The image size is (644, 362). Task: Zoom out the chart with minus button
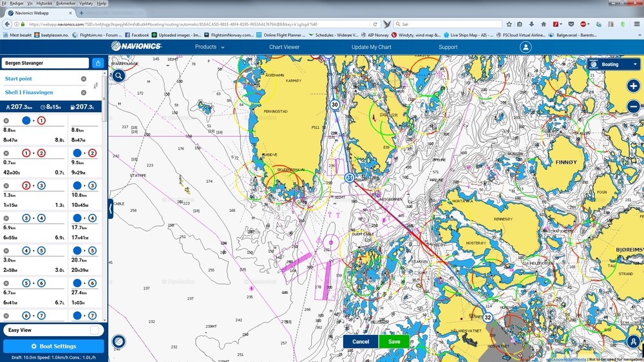pos(633,106)
